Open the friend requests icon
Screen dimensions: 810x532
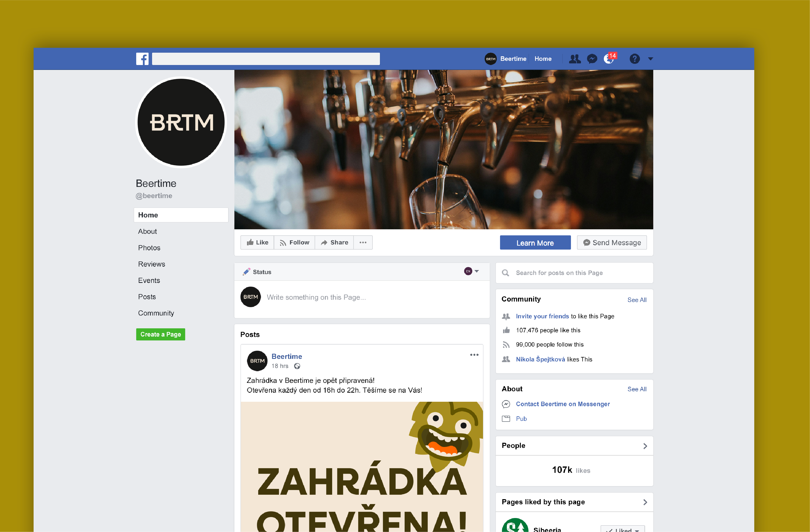pyautogui.click(x=575, y=59)
